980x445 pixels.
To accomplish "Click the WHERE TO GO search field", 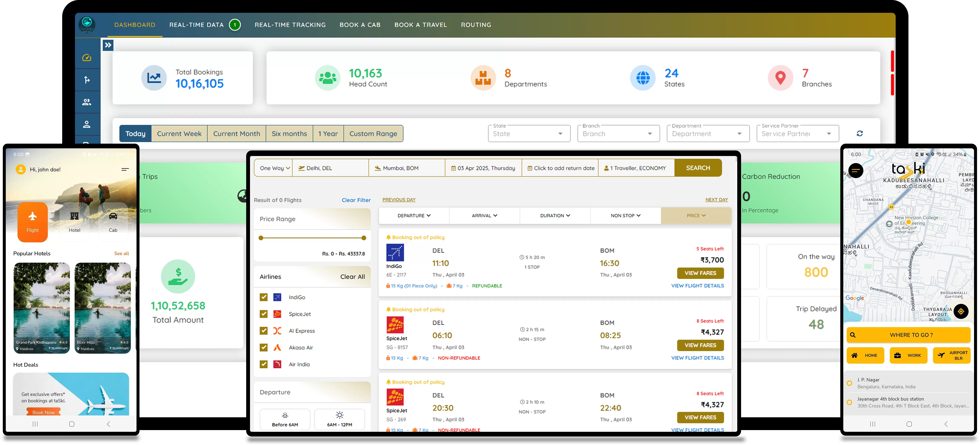I will point(908,335).
